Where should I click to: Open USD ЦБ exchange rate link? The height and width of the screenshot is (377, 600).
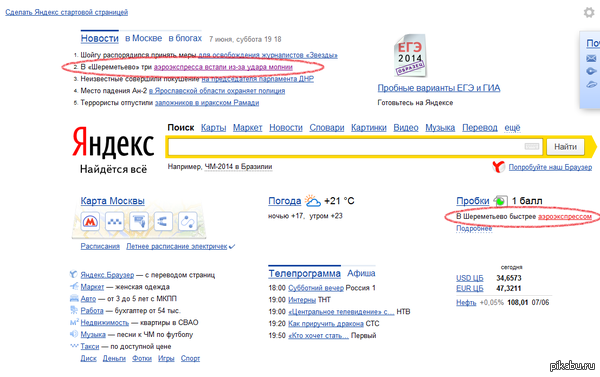[x=470, y=278]
